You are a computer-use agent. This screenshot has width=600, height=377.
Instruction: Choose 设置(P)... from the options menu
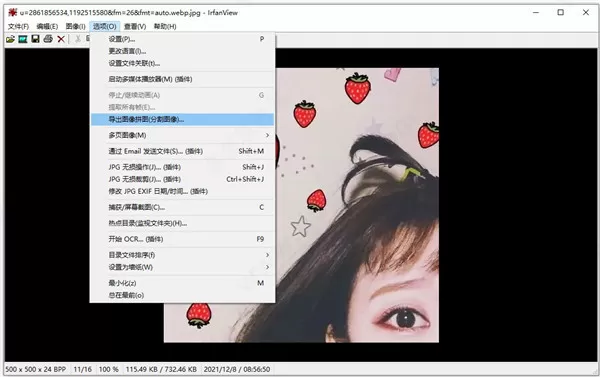[x=183, y=39]
